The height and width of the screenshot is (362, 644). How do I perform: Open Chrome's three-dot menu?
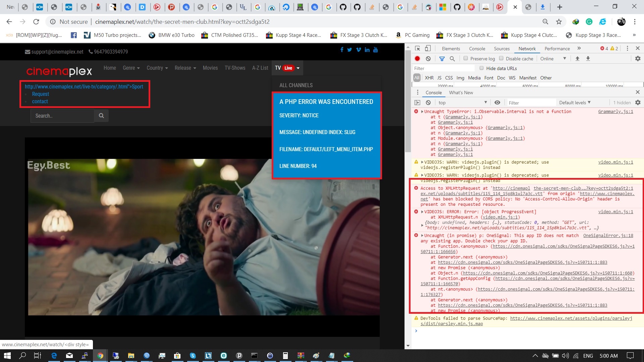click(635, 22)
